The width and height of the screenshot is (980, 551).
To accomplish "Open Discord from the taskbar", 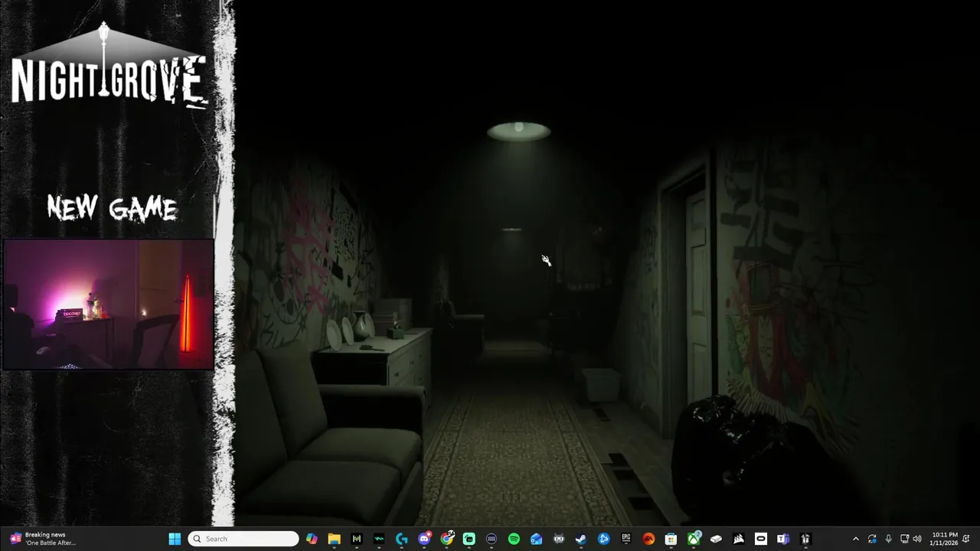I will coord(424,539).
